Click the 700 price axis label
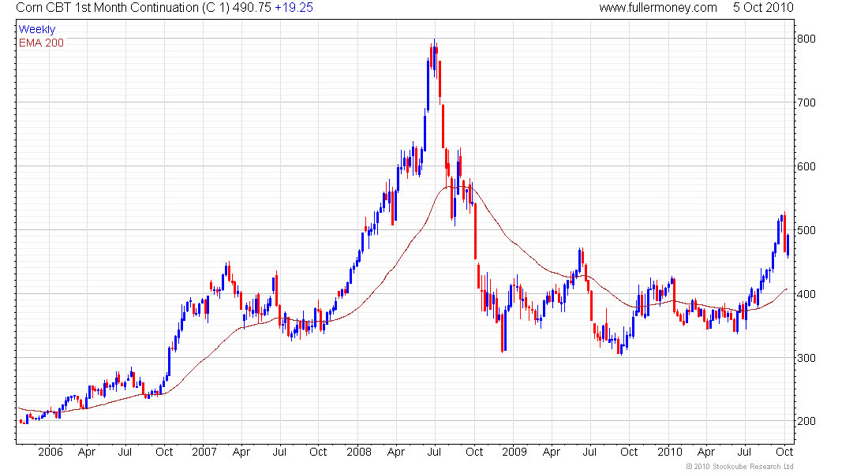868x473 pixels. point(806,102)
